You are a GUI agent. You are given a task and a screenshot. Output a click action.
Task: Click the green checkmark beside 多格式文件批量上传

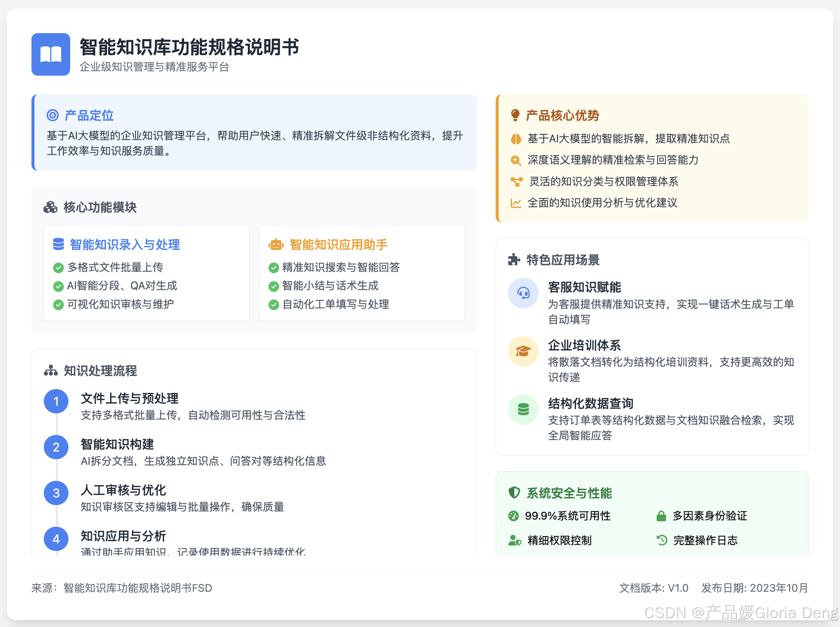[x=58, y=268]
